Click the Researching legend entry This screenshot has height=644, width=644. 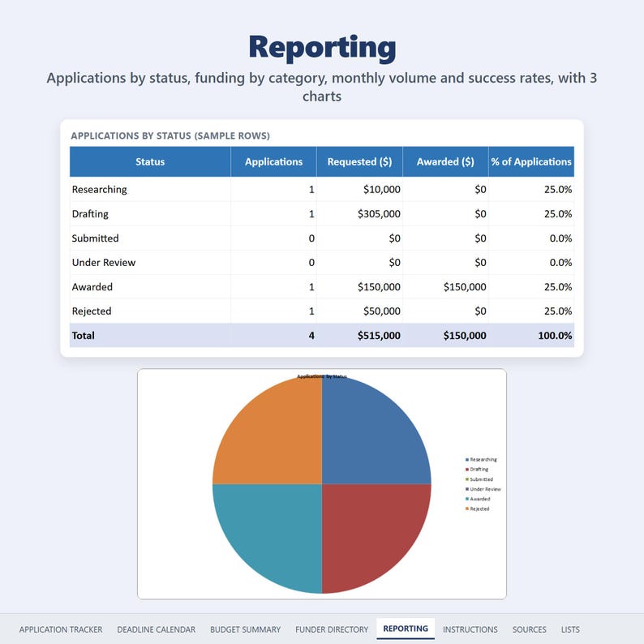[481, 460]
